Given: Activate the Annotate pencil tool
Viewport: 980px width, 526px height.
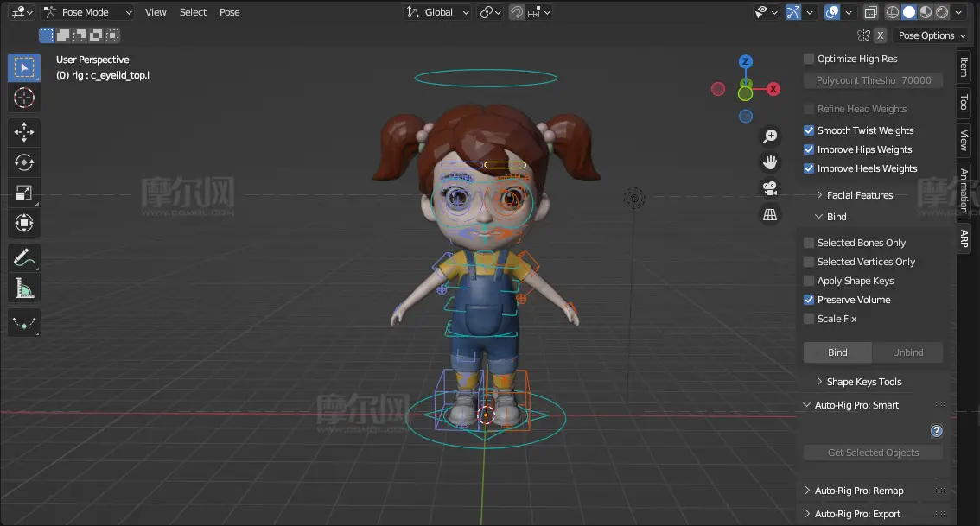Looking at the screenshot, I should pyautogui.click(x=23, y=257).
